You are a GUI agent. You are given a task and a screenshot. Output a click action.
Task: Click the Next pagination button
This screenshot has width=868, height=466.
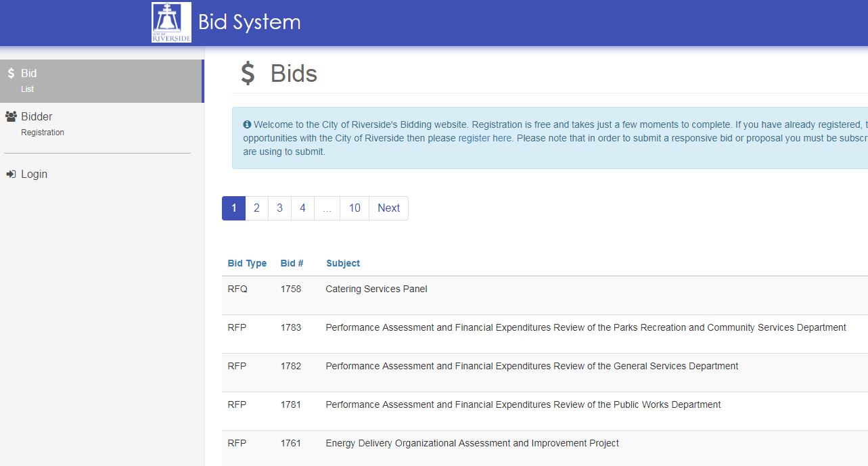(x=388, y=208)
